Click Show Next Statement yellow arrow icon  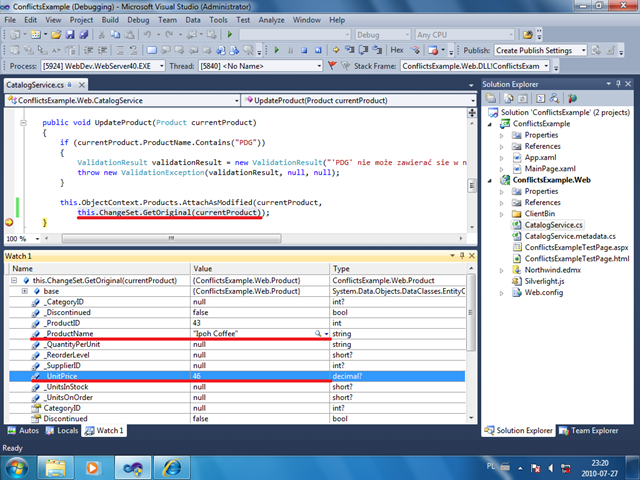coord(336,50)
